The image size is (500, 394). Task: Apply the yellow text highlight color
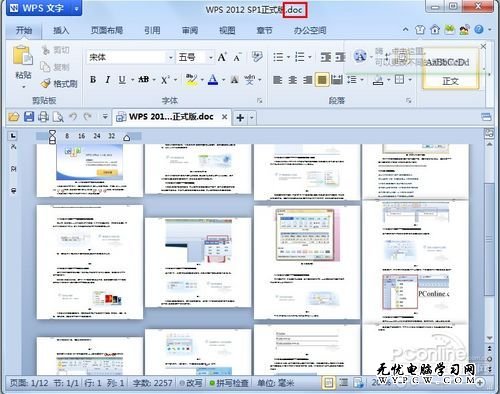coord(191,80)
